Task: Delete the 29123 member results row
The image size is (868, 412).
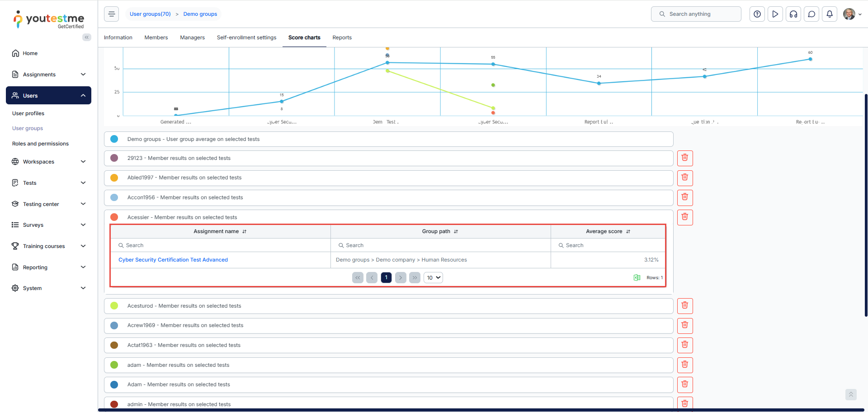Action: [684, 158]
